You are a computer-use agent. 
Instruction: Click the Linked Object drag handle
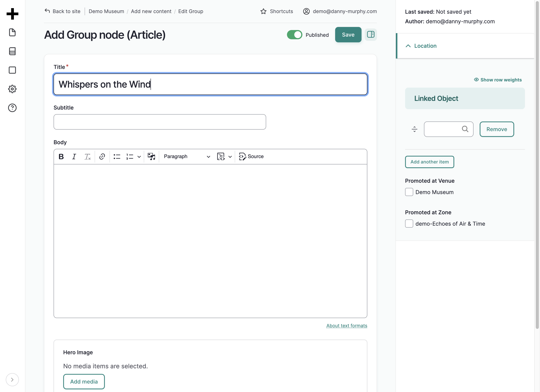point(415,129)
